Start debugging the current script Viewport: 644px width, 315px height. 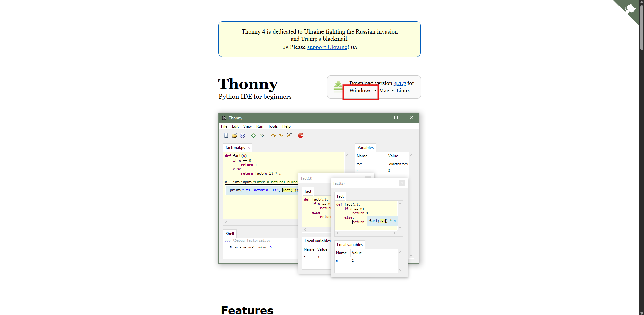point(262,135)
